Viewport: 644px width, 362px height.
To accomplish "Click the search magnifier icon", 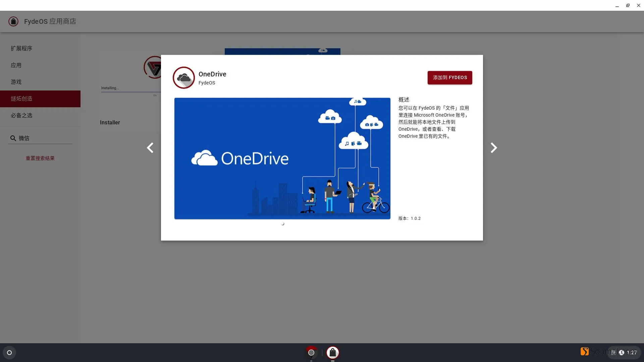I will (x=13, y=138).
